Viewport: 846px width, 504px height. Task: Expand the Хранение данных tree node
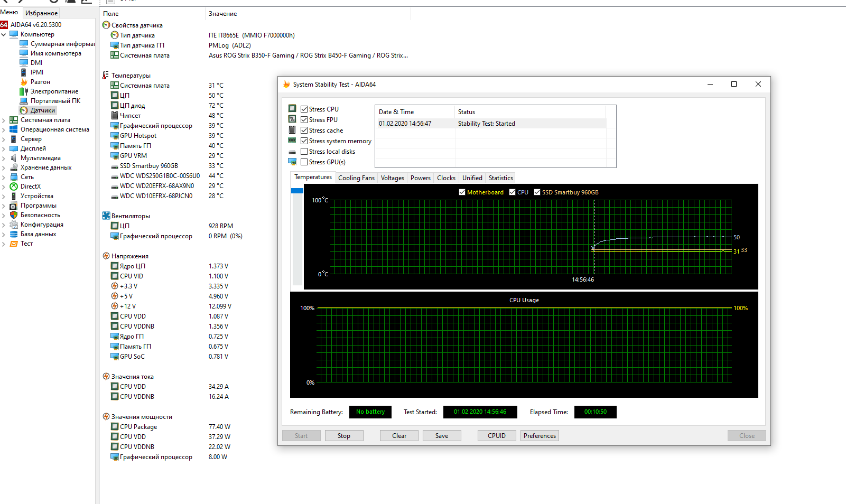4,167
